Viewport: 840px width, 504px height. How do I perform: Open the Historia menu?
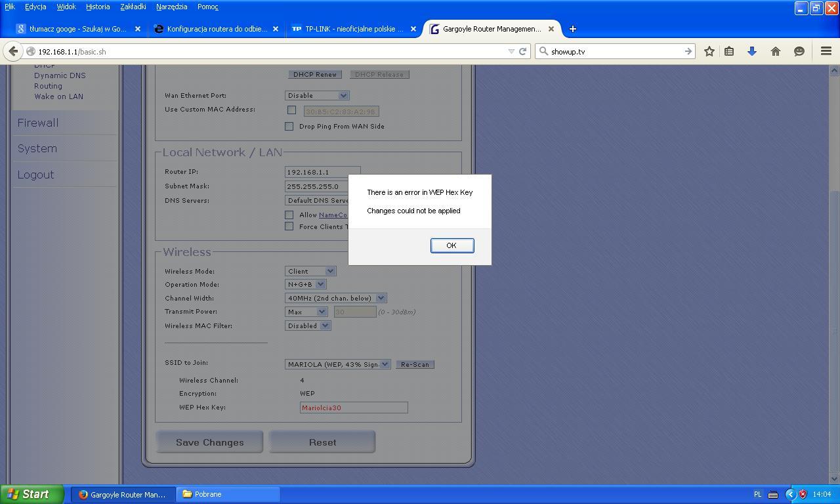coord(98,7)
